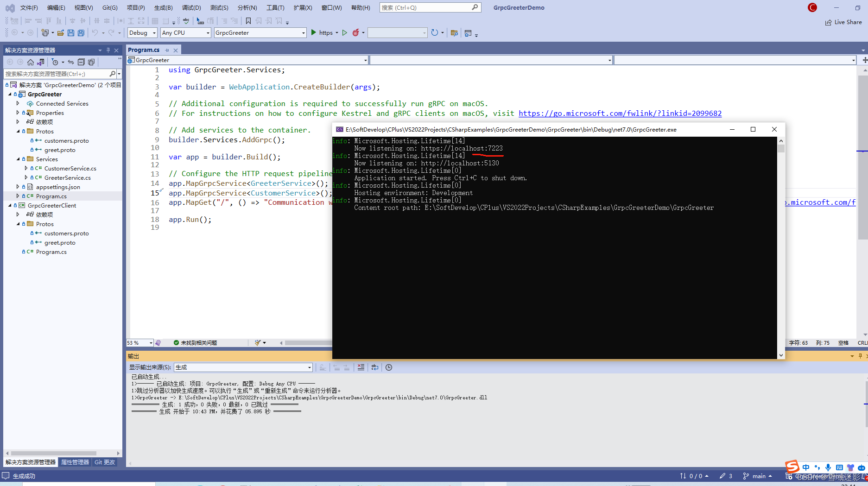
Task: Click the Save All toolbar icon
Action: (81, 33)
